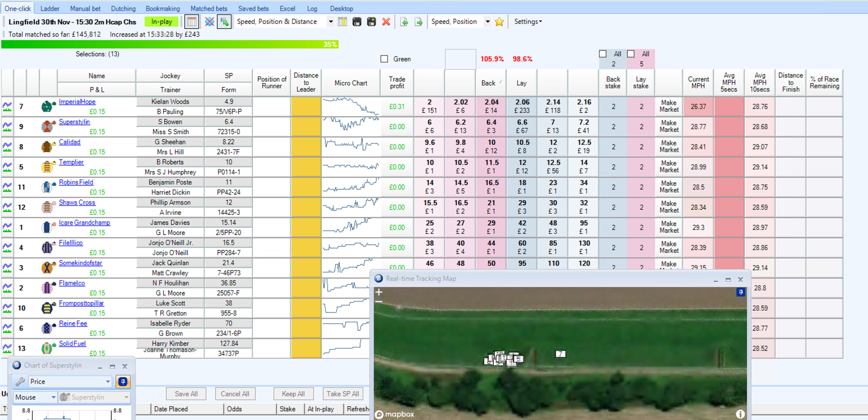This screenshot has width=868, height=420.
Task: Tick the Green checkbox
Action: [x=384, y=59]
